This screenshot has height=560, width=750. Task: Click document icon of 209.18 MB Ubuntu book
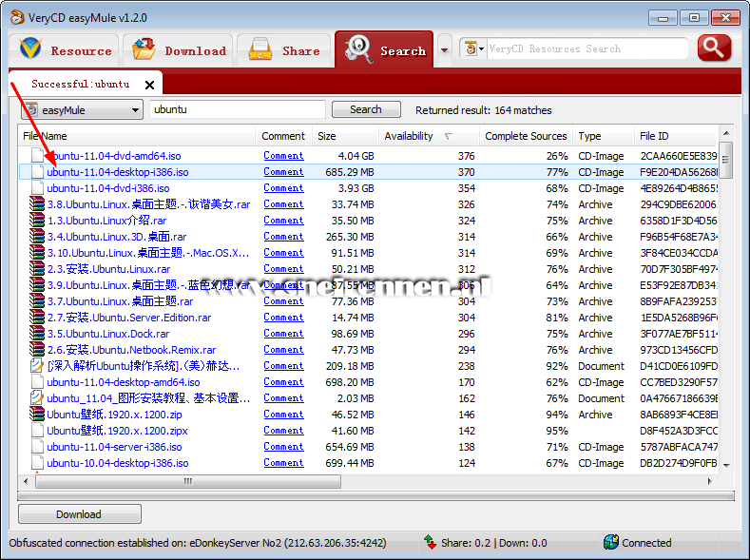37,366
